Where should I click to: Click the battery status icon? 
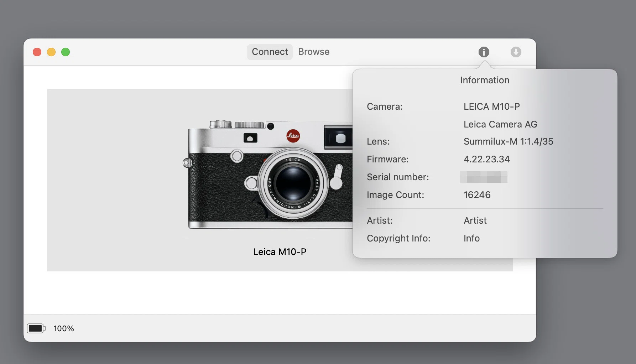[36, 328]
